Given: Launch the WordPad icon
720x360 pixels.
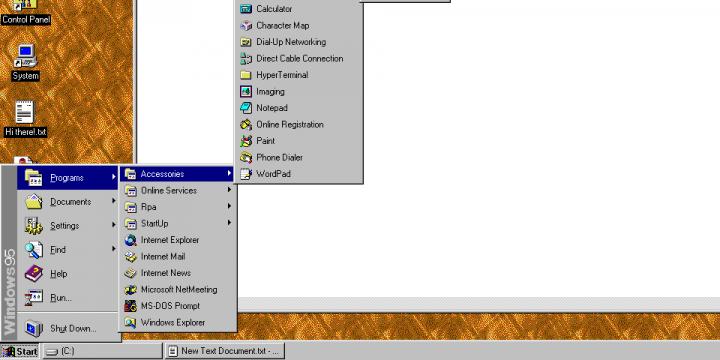Looking at the screenshot, I should [x=246, y=174].
